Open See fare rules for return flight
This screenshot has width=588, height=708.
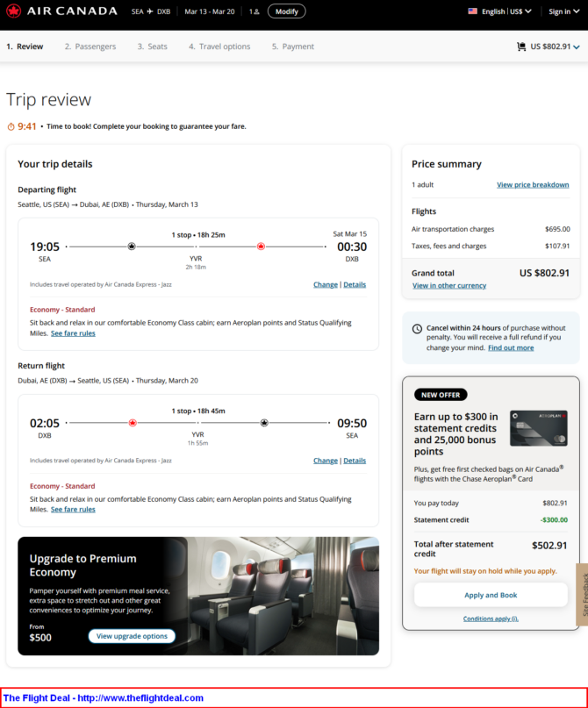coord(73,510)
